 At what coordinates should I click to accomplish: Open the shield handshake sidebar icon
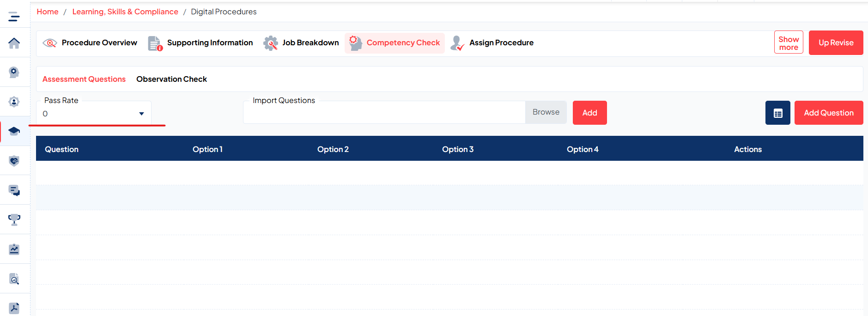point(14,161)
